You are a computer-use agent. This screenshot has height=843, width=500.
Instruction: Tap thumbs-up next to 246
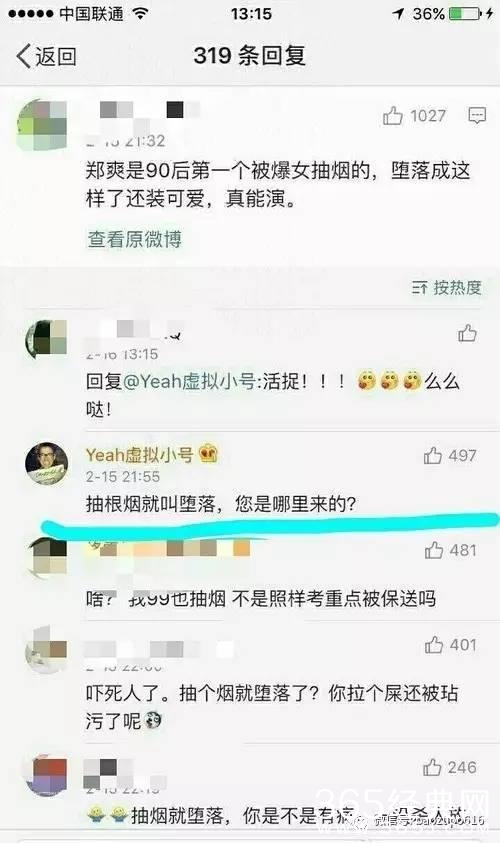tap(432, 767)
